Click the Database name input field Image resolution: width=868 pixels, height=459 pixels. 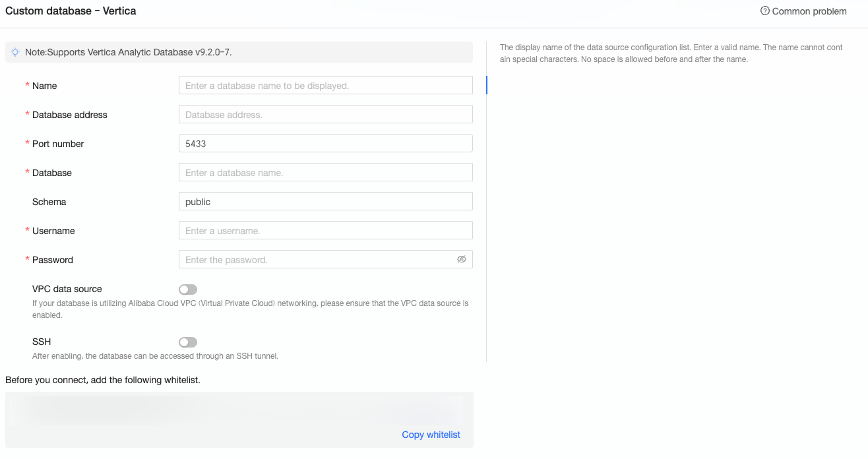326,172
